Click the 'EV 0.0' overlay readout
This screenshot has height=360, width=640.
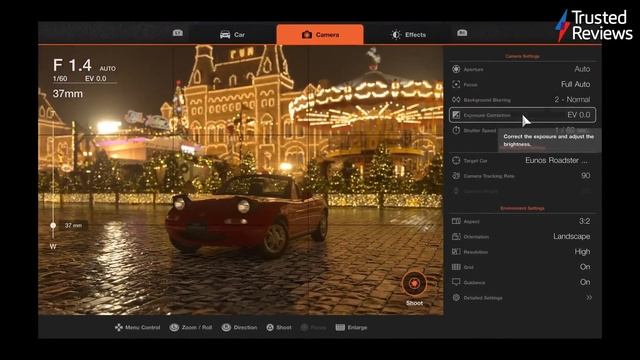pyautogui.click(x=96, y=78)
